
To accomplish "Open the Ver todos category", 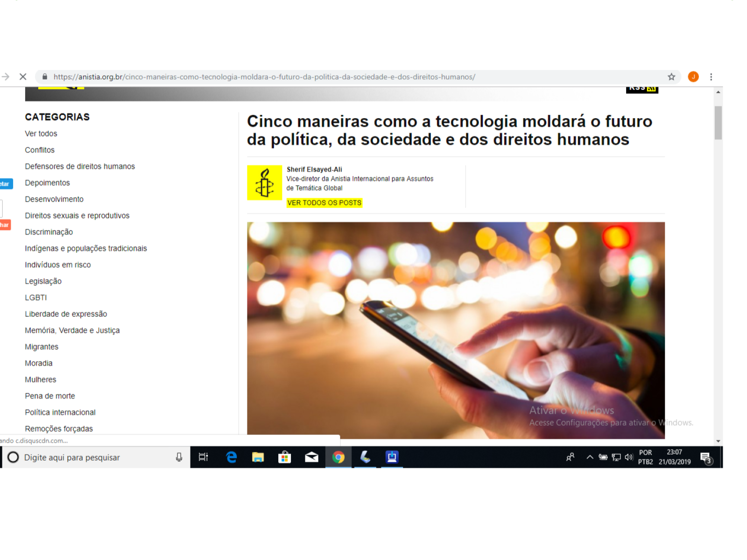I will point(41,133).
